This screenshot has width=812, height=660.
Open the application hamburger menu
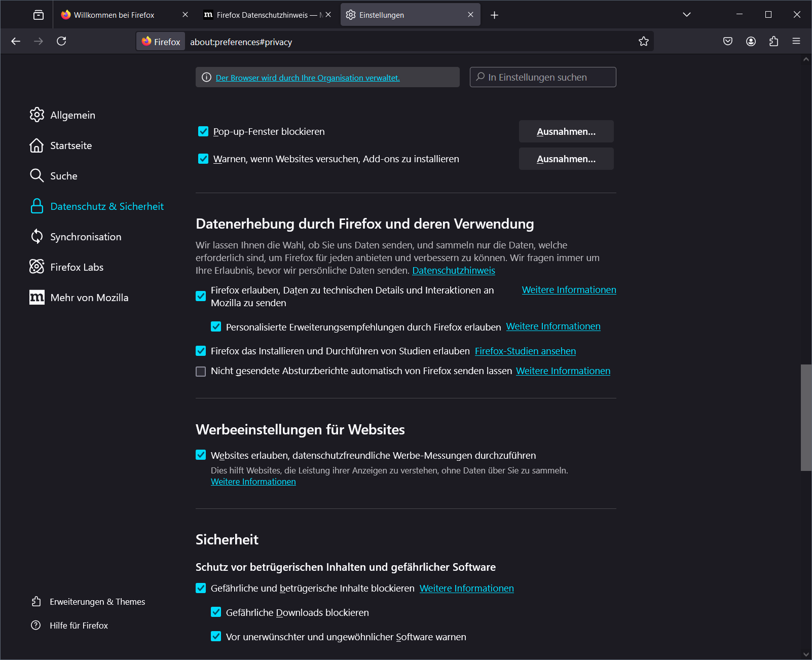pyautogui.click(x=796, y=42)
